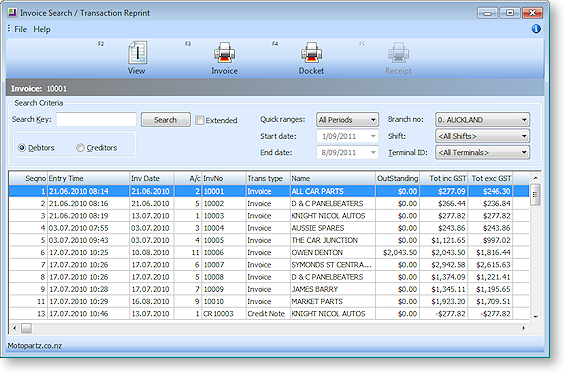Click the horizontal scrollbar thumb

pos(26,328)
